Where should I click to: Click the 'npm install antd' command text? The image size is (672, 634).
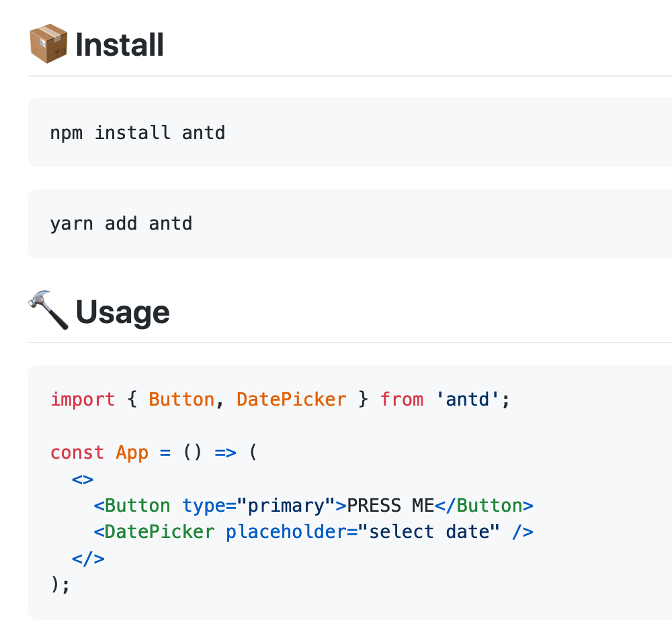point(138,132)
